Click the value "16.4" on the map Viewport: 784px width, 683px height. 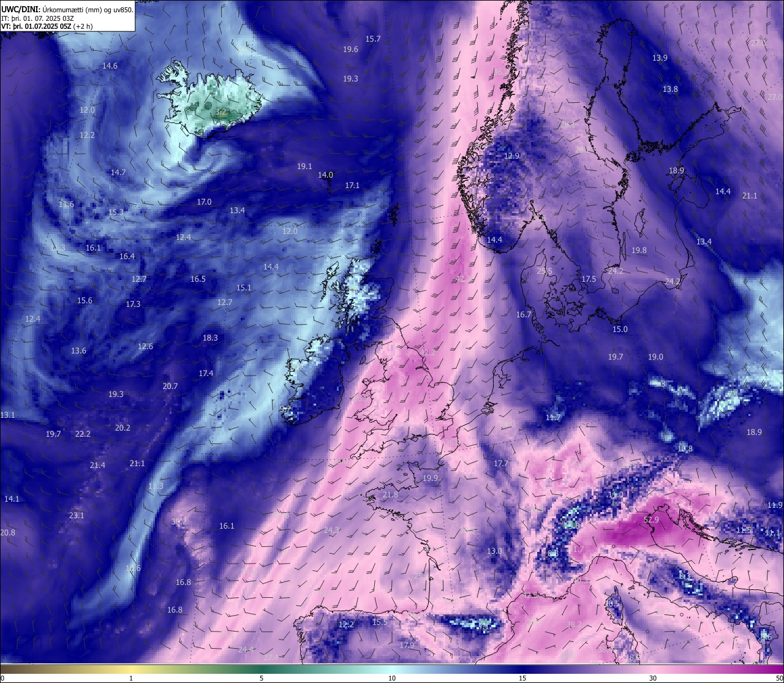point(127,256)
